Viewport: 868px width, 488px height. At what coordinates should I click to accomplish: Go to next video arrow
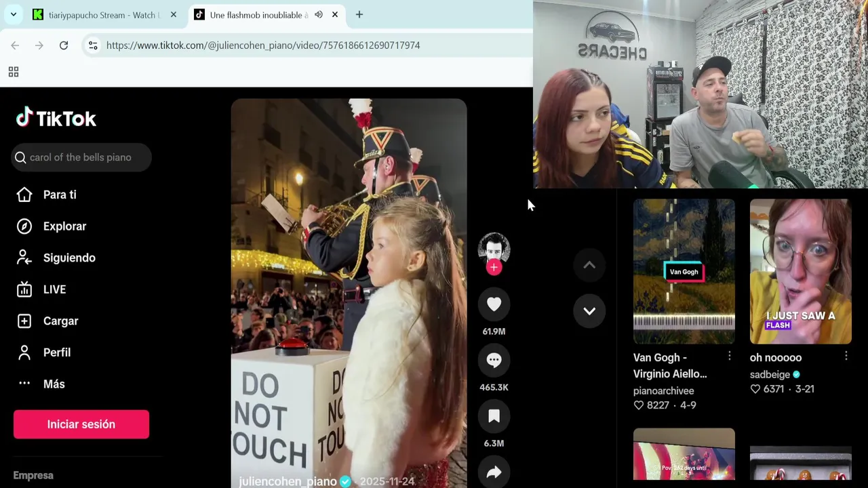click(589, 311)
